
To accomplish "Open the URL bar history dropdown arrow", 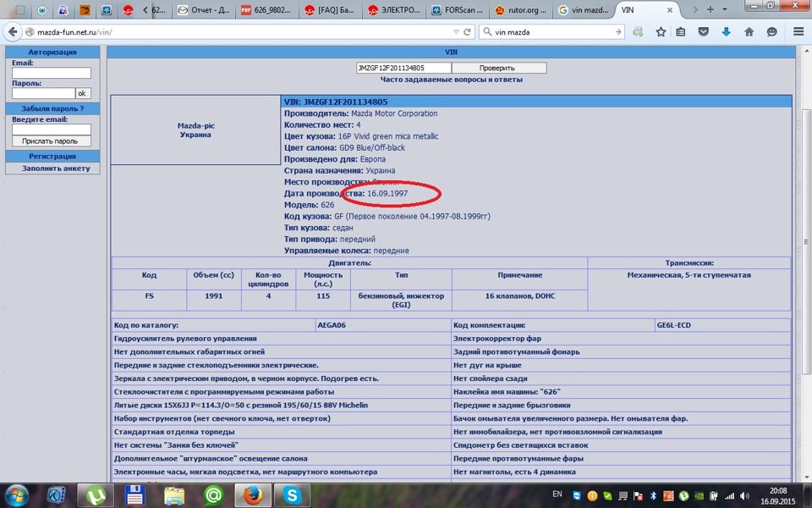I will tap(456, 31).
